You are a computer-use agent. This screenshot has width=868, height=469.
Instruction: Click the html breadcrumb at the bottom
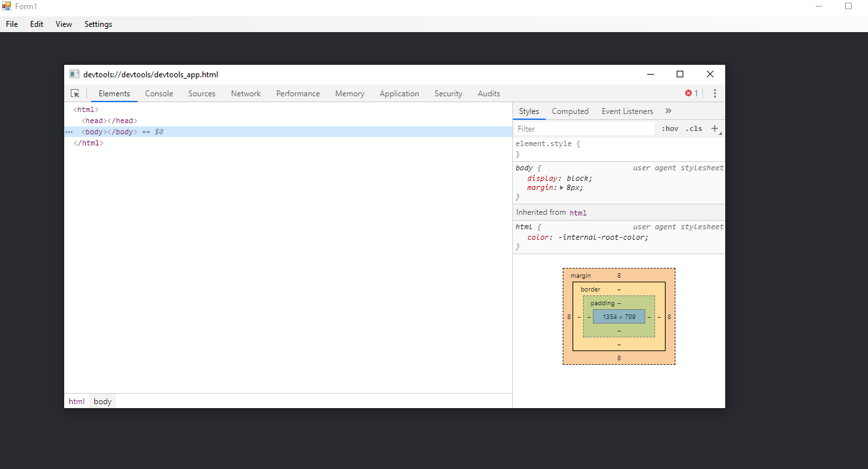click(77, 402)
